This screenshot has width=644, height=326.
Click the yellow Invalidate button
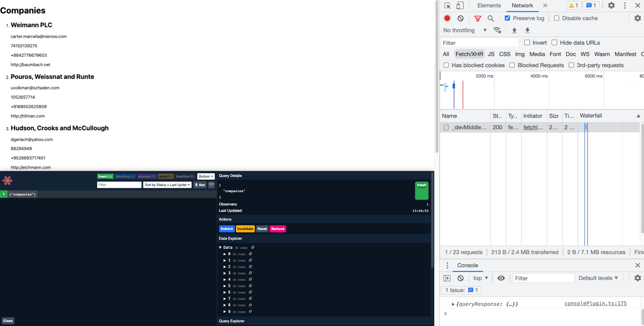[245, 229]
